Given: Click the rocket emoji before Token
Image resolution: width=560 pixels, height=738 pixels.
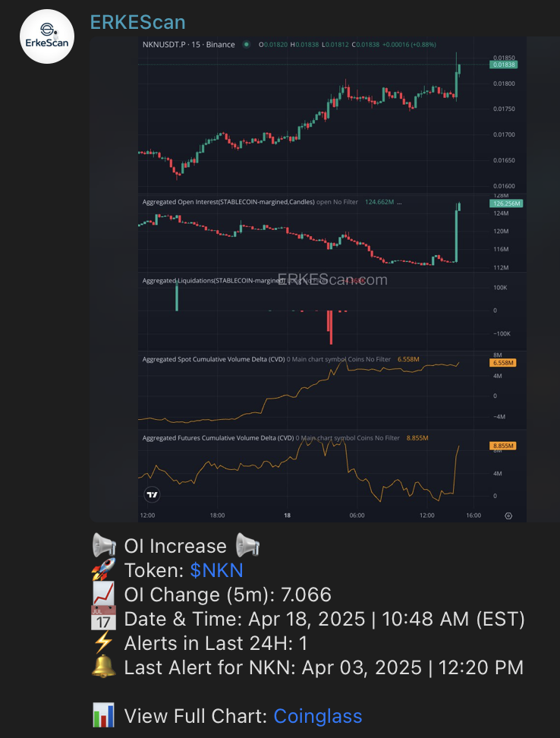Looking at the screenshot, I should 103,570.
